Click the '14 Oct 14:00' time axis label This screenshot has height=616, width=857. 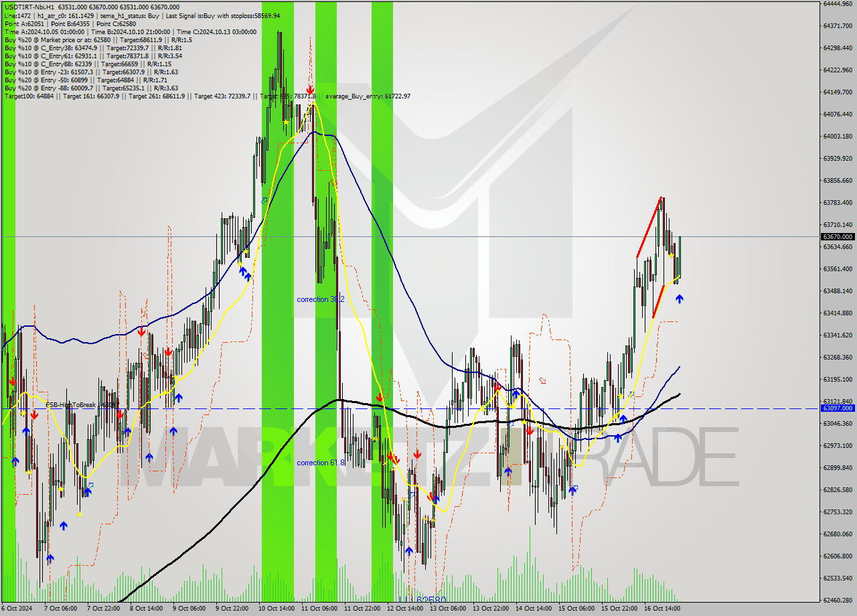click(534, 609)
